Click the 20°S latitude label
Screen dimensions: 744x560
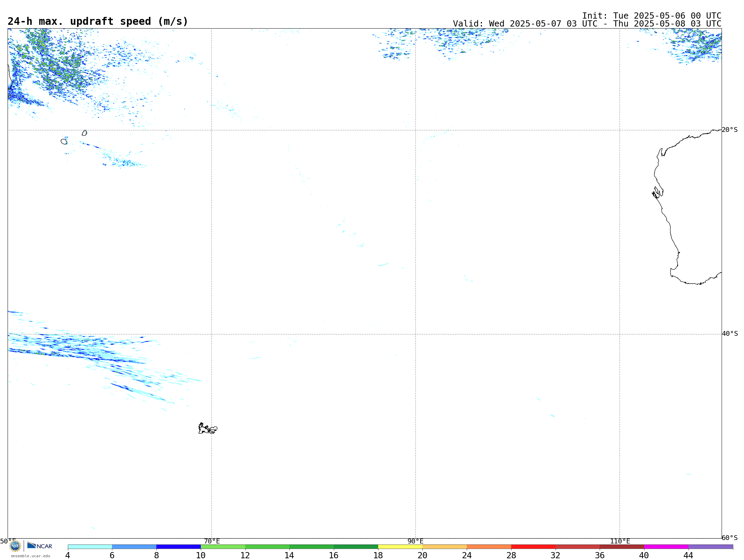coord(730,130)
